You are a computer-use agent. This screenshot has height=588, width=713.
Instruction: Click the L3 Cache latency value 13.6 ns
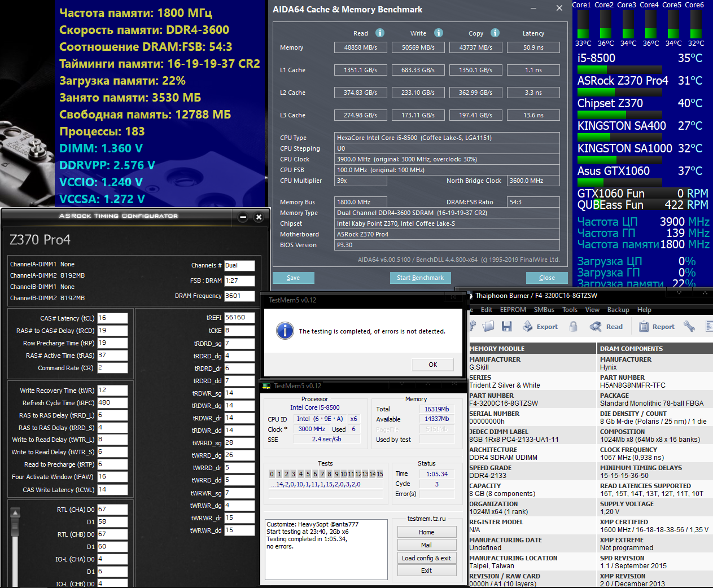(533, 115)
